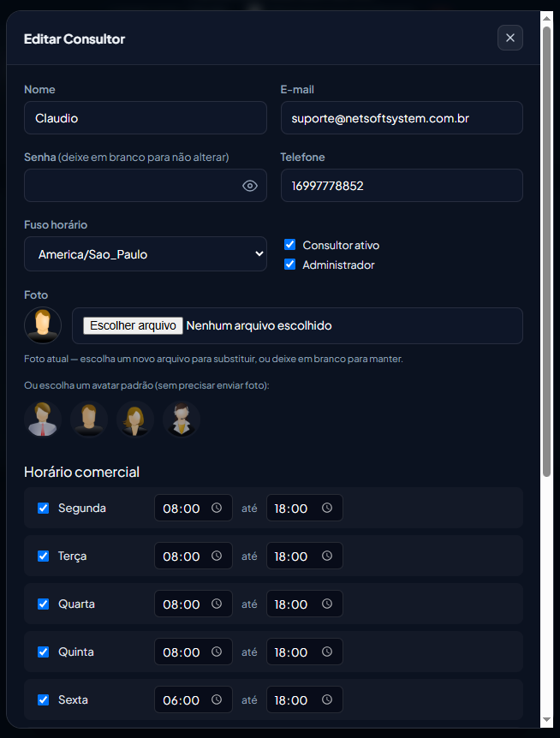Click the current photo thumbnail beside file chooser
The width and height of the screenshot is (560, 738).
[43, 325]
